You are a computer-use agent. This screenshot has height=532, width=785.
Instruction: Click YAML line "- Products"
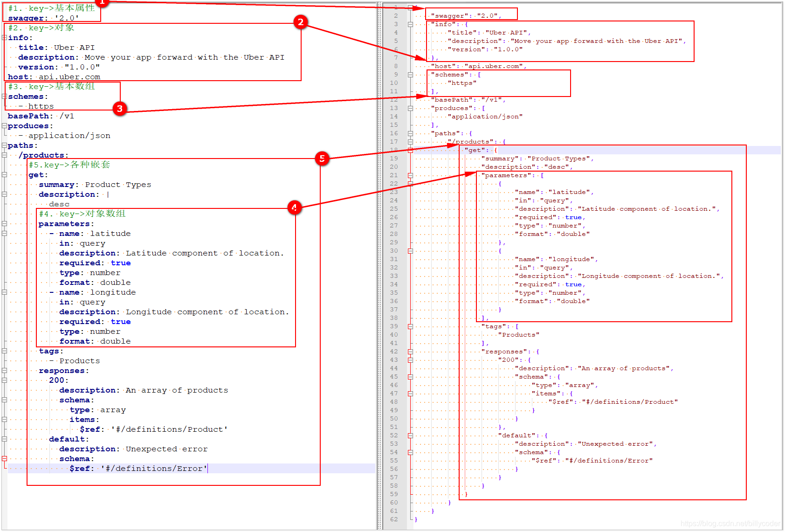75,361
